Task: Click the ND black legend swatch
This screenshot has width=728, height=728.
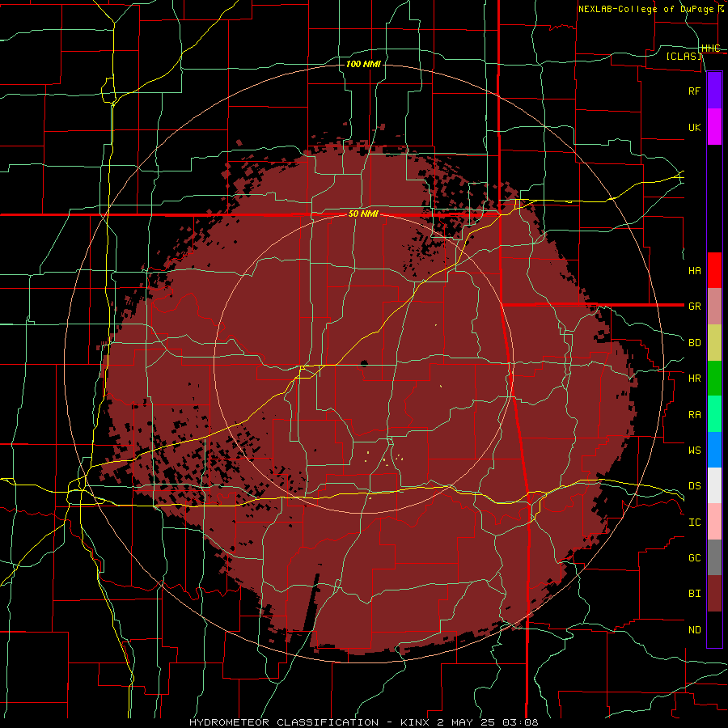Action: pos(714,629)
